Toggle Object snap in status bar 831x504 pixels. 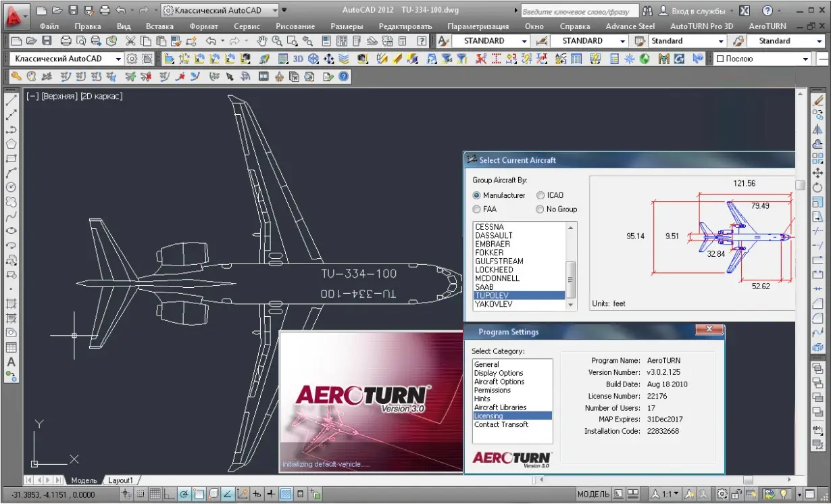pyautogui.click(x=199, y=494)
